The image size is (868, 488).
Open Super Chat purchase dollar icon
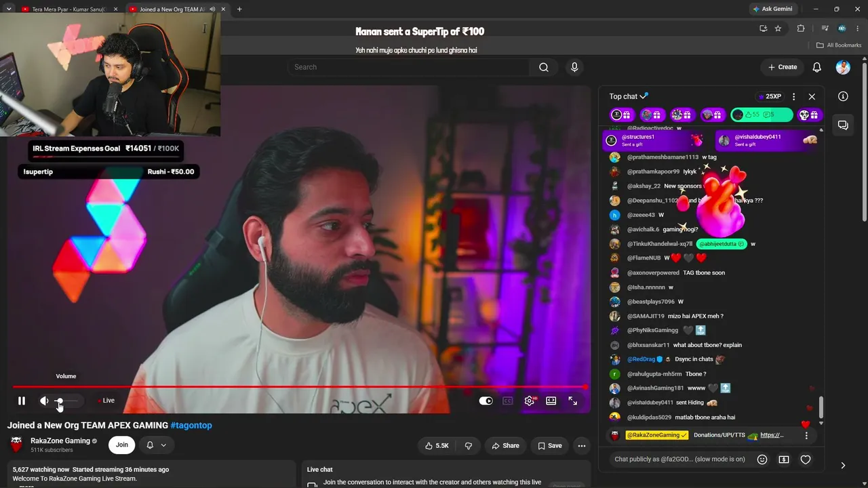pyautogui.click(x=784, y=460)
